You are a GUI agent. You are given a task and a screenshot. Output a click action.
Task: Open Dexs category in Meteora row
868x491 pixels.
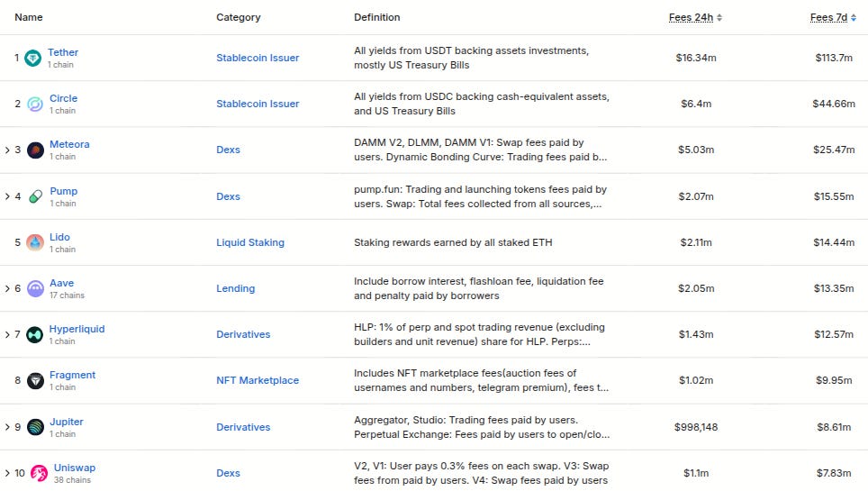pos(228,150)
